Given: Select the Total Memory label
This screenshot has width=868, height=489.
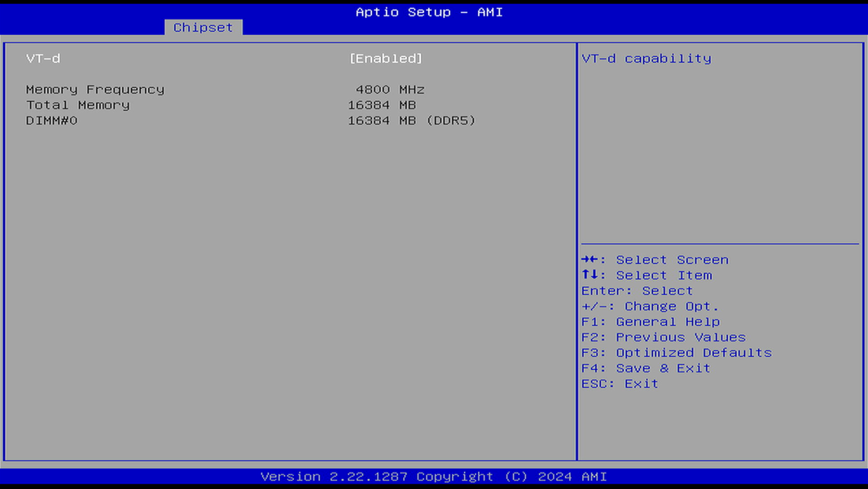Looking at the screenshot, I should point(77,104).
